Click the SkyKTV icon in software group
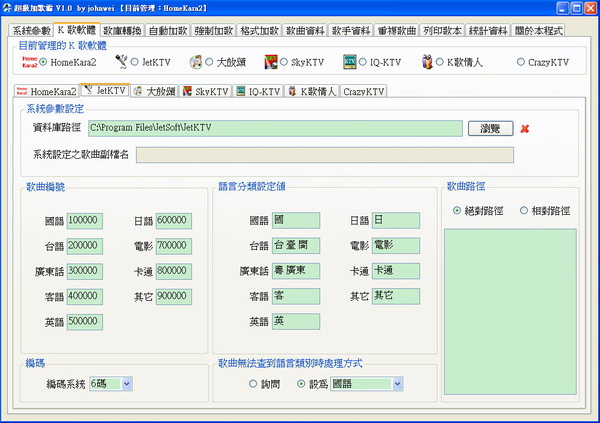The image size is (600, 423). (x=271, y=62)
